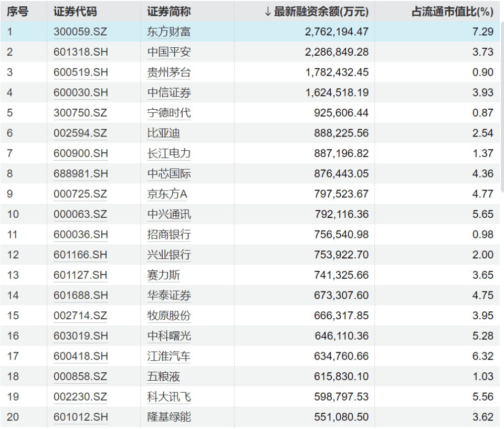Sort by 最新融资余额(万元) column header

317,12
